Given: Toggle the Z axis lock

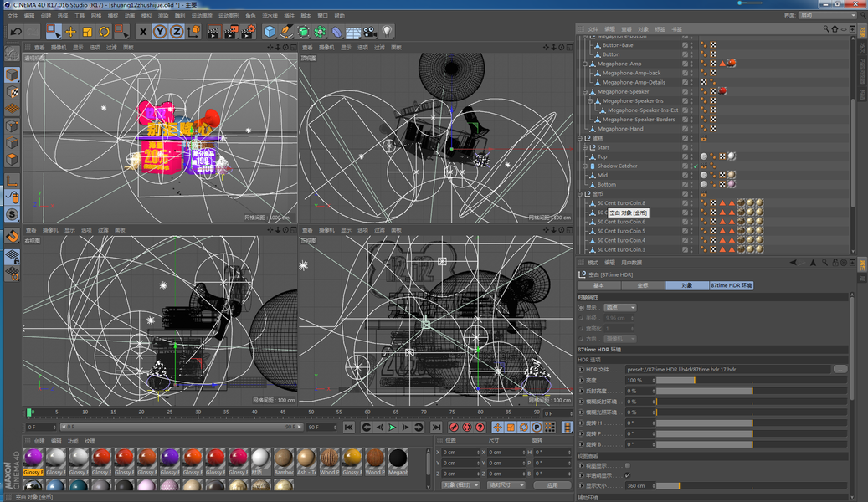Looking at the screenshot, I should [x=177, y=32].
